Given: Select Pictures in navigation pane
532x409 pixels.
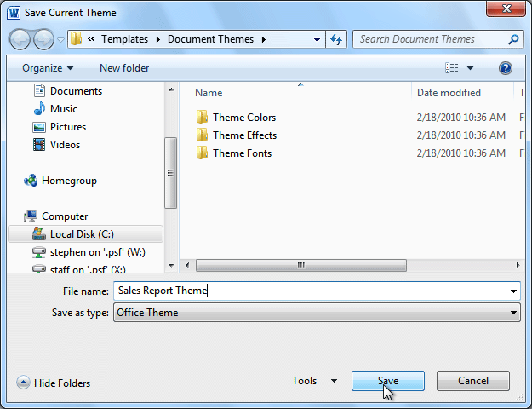Looking at the screenshot, I should point(68,127).
